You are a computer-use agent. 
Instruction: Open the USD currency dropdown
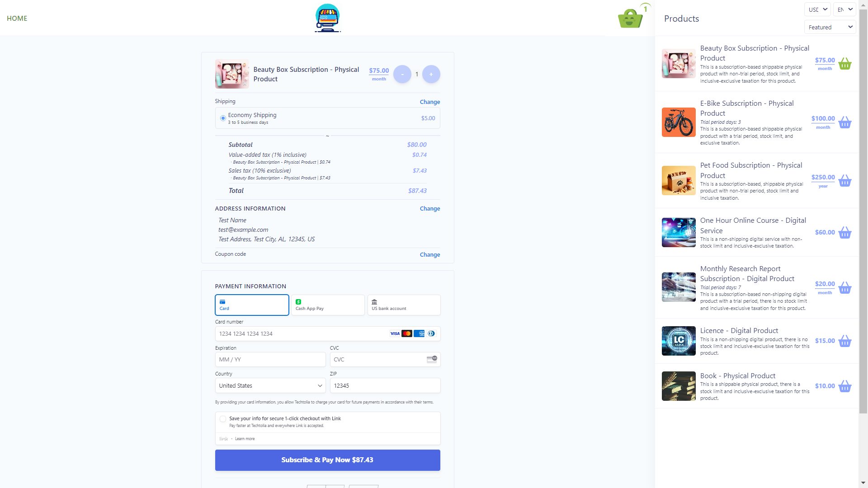tap(817, 9)
